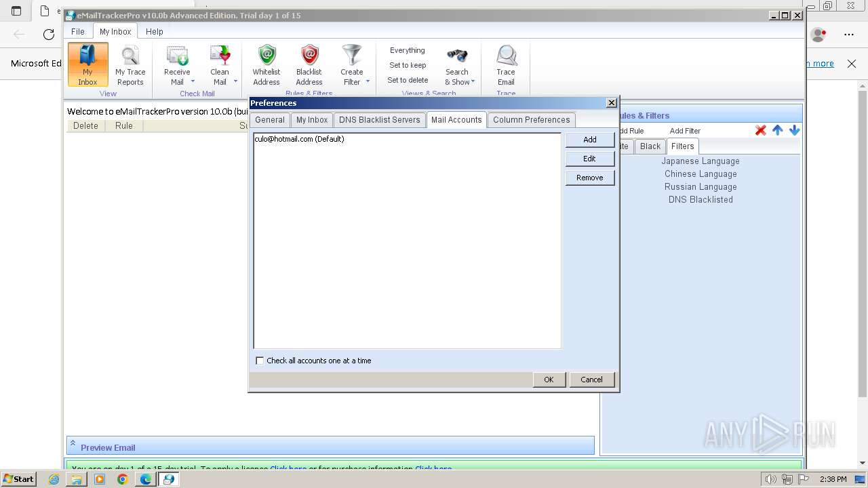Screen dimensions: 868x488
Task: Close the Preferences dialog
Action: click(611, 103)
